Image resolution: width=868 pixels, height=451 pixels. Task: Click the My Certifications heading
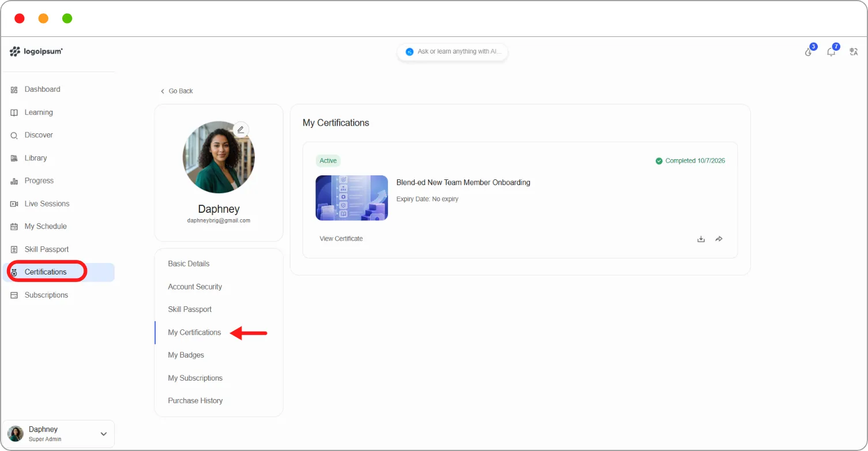click(336, 123)
